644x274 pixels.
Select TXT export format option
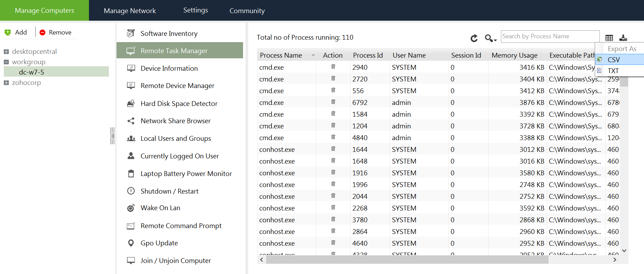613,71
